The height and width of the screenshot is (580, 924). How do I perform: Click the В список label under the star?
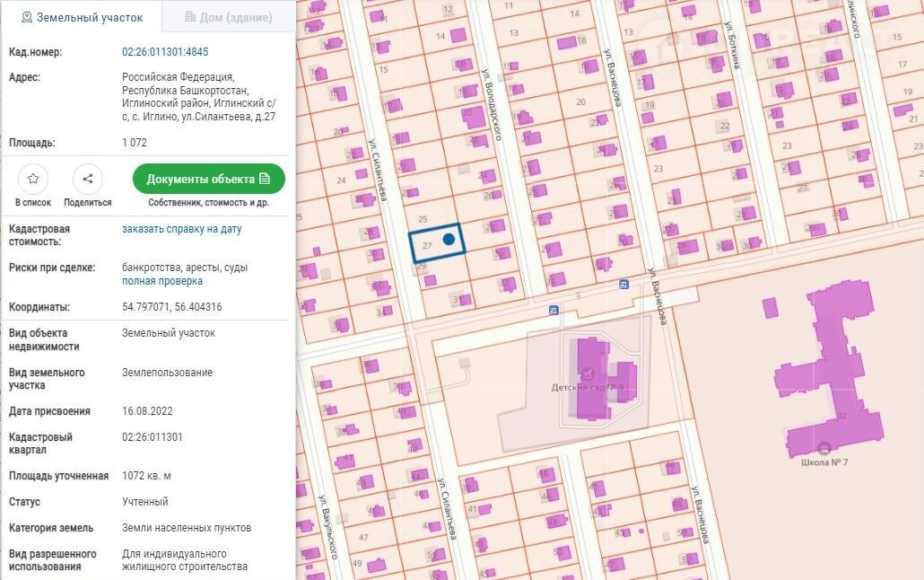click(x=33, y=203)
